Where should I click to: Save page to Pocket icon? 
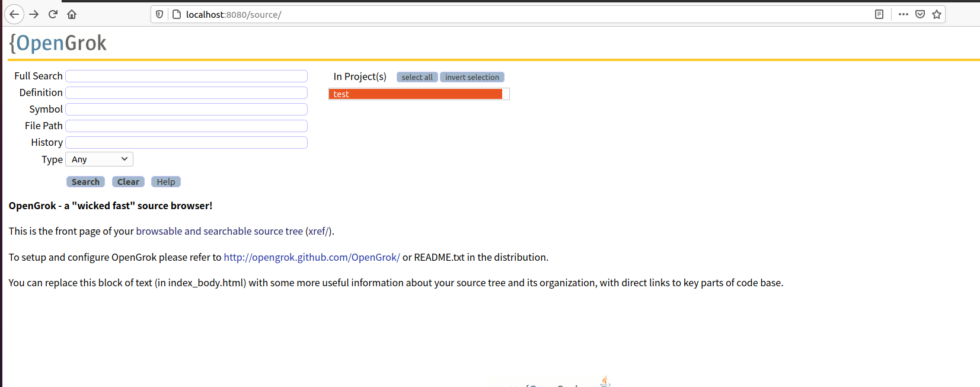[x=920, y=14]
